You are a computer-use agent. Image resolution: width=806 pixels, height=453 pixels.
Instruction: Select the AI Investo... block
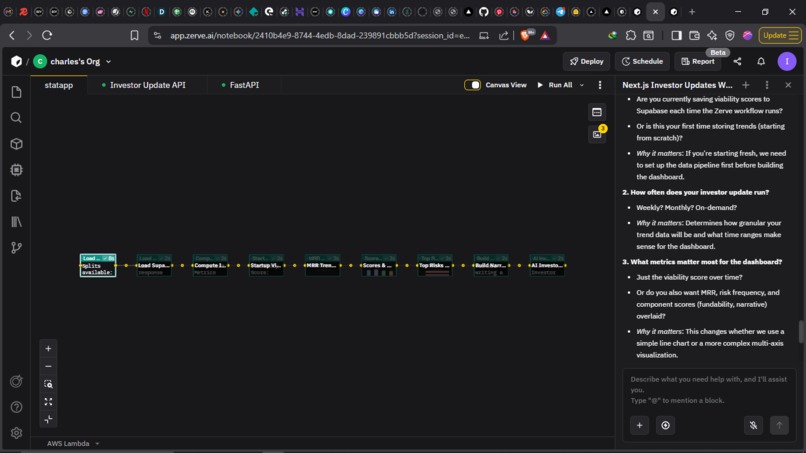pyautogui.click(x=547, y=265)
